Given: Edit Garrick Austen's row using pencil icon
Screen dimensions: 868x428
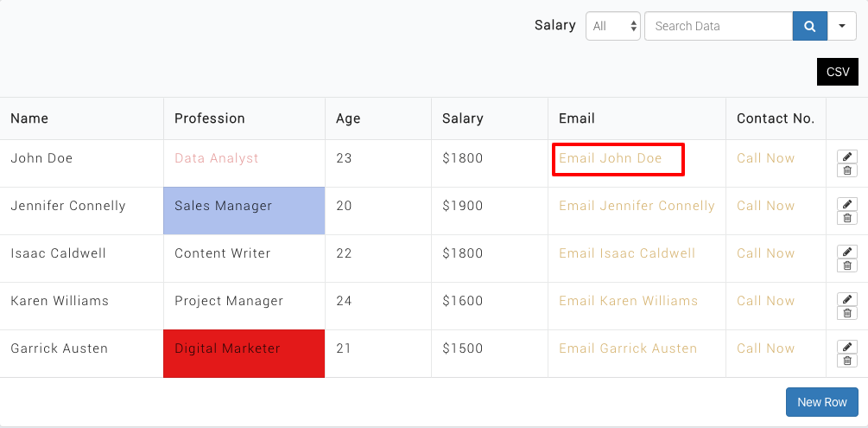Looking at the screenshot, I should coord(846,347).
